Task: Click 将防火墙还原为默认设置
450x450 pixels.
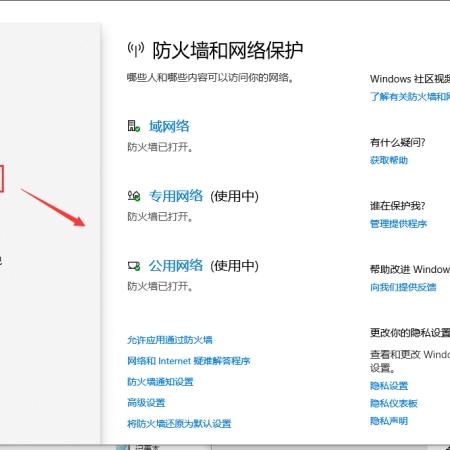Action: tap(179, 424)
